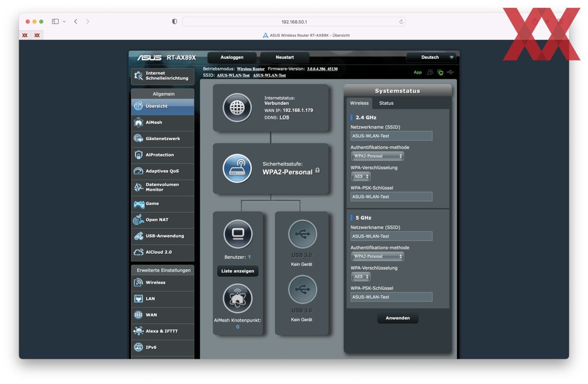
Task: Click the DDNS LOS link
Action: [x=284, y=117]
